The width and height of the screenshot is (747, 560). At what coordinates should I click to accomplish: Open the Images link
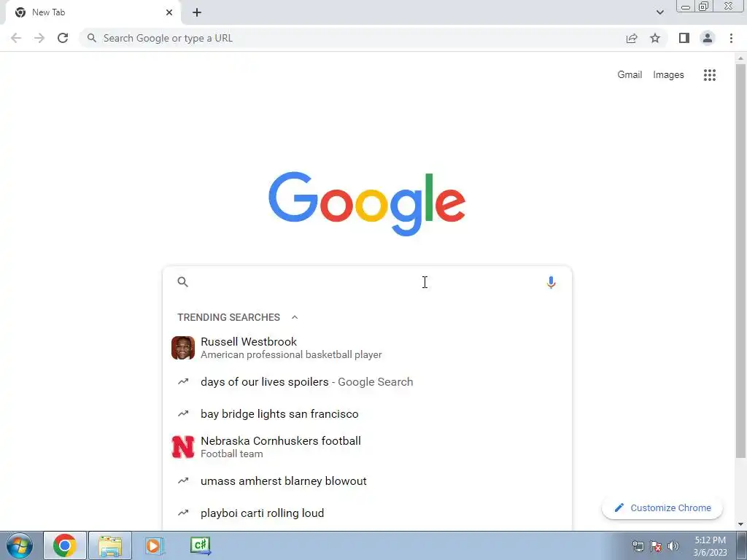click(x=668, y=75)
